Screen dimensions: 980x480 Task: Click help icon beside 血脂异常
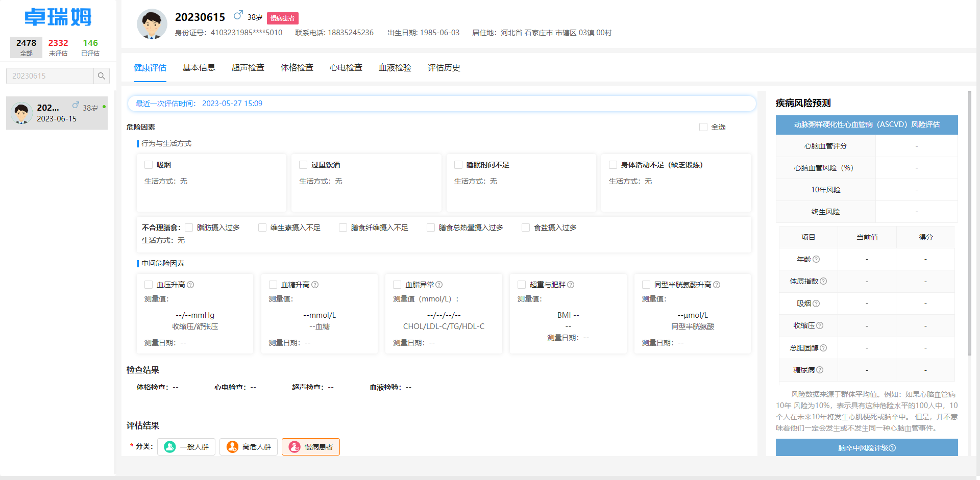(x=439, y=285)
